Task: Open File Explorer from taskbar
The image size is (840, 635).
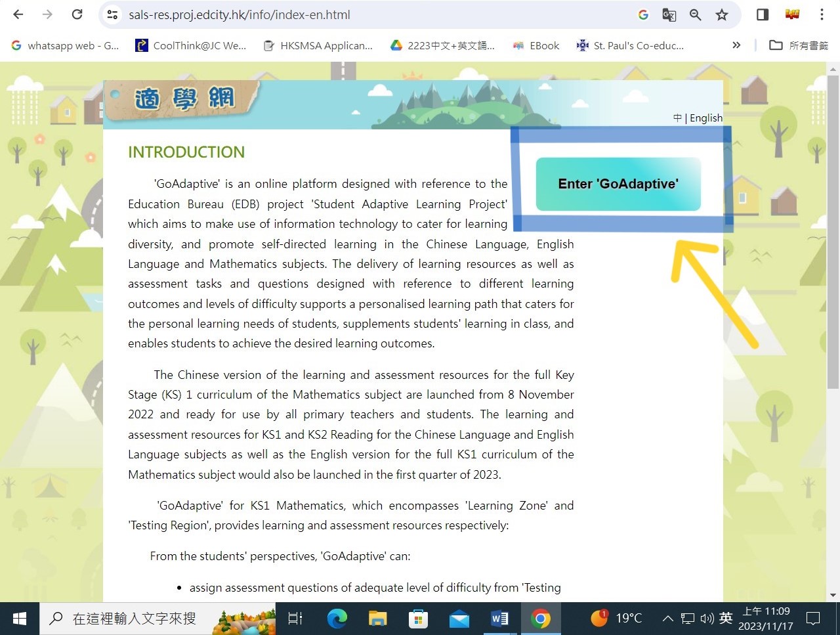Action: click(x=377, y=619)
